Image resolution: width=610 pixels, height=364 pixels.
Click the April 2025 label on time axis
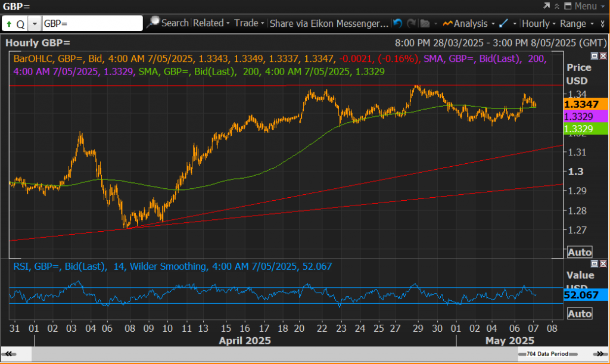[245, 341]
